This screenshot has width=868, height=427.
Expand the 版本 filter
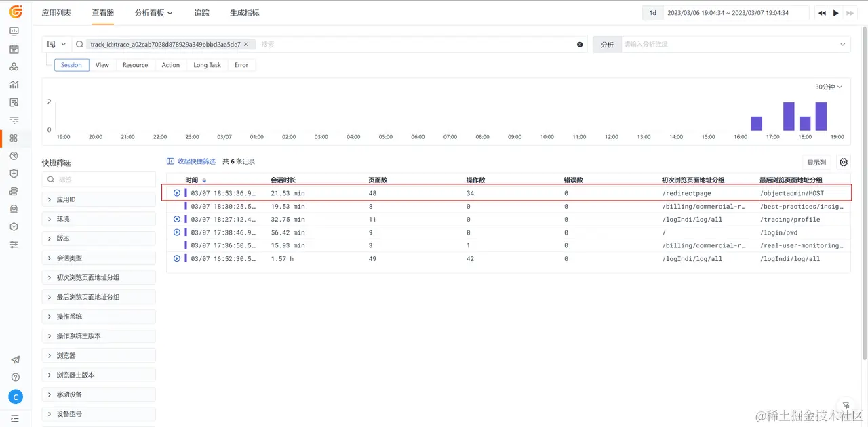coord(98,239)
